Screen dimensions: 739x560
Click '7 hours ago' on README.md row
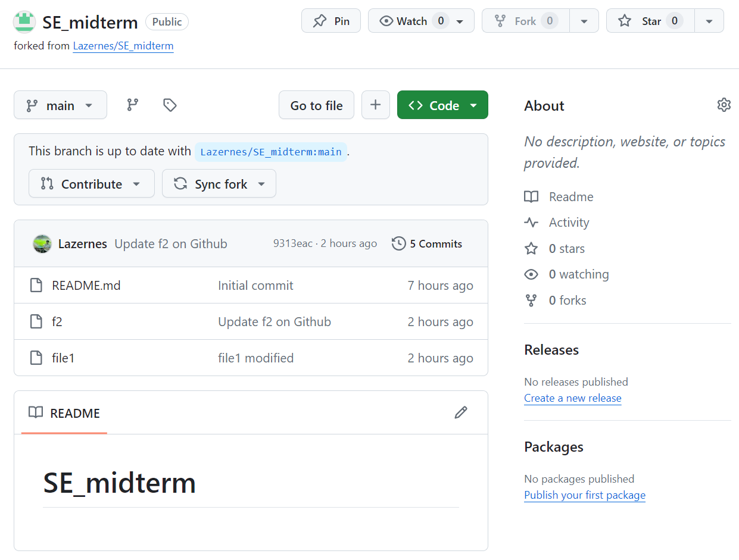441,286
